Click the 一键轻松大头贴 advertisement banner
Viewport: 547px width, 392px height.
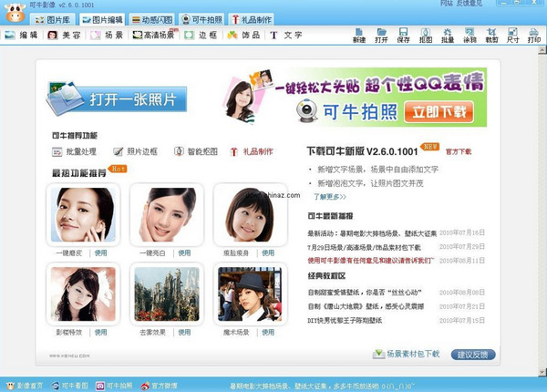[x=354, y=97]
